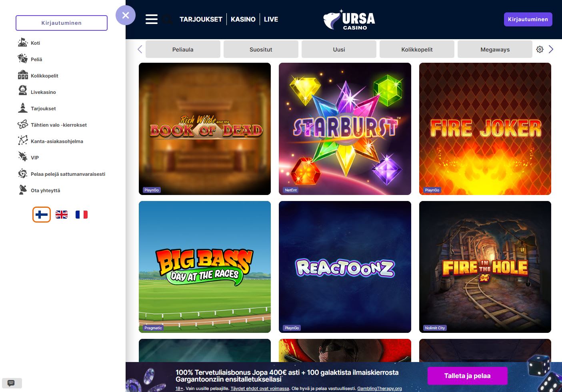
Task: Click the VIP comet icon
Action: tap(22, 157)
